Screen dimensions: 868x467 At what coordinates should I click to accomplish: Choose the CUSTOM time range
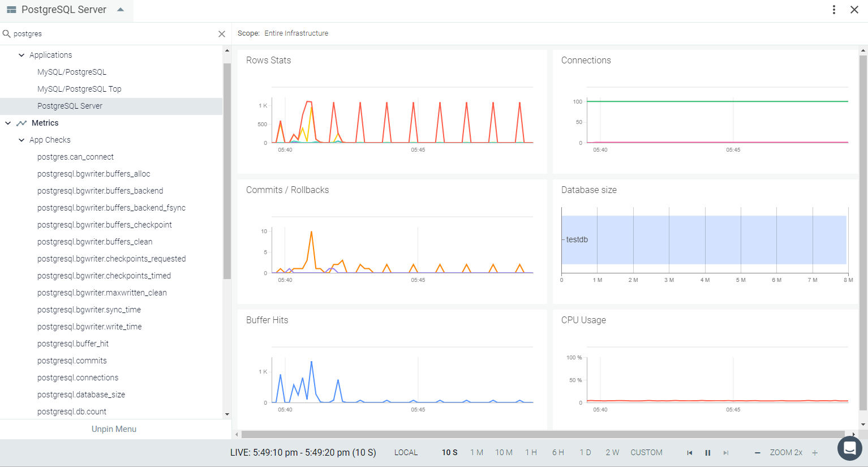tap(646, 453)
